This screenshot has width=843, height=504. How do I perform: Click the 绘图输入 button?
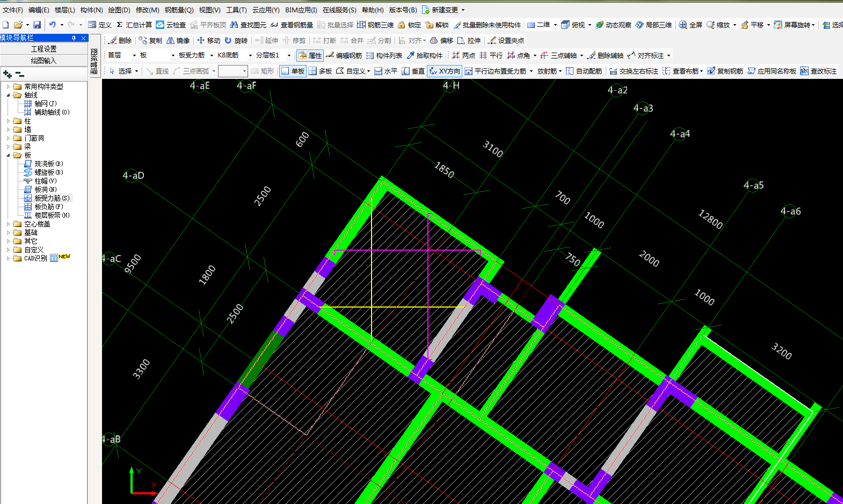coord(43,61)
